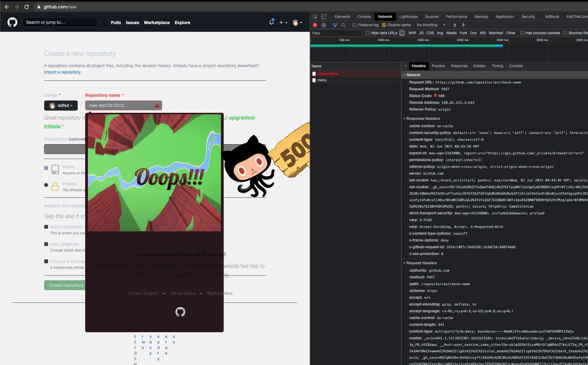Screen dimensions: 588x365
Task: Select the Private radio button
Action: coord(46,185)
